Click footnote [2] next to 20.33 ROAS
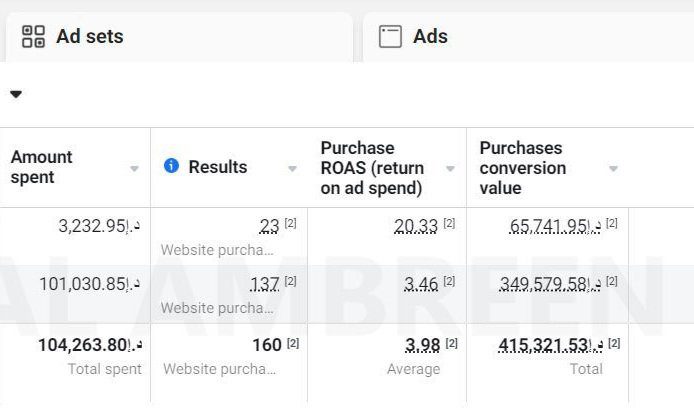The width and height of the screenshot is (694, 417). tap(451, 224)
